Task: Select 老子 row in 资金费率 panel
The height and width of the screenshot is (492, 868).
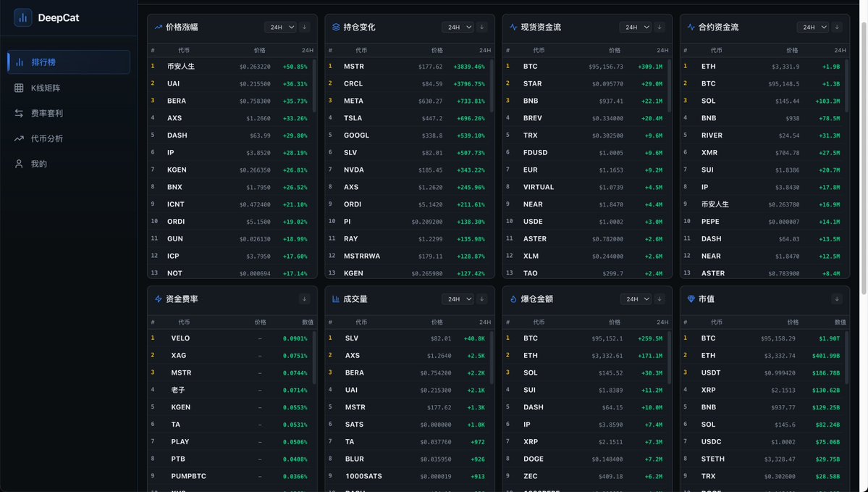Action: (x=229, y=390)
